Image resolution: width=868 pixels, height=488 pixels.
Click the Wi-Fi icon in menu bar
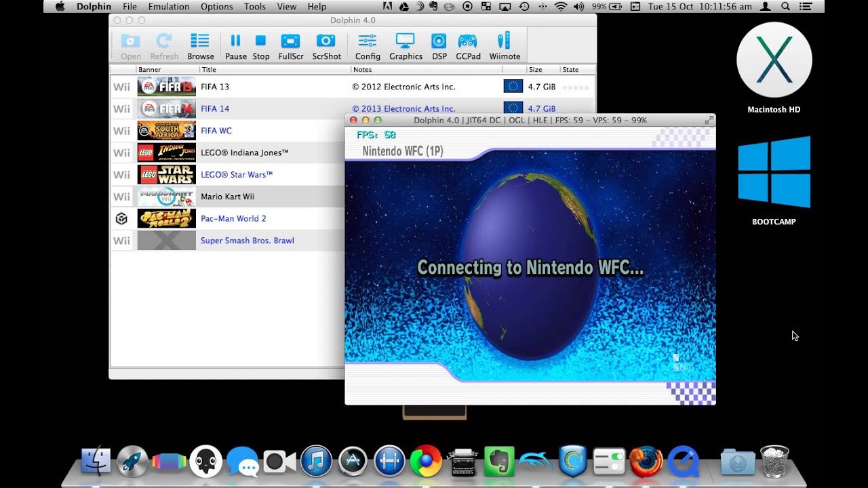point(560,7)
